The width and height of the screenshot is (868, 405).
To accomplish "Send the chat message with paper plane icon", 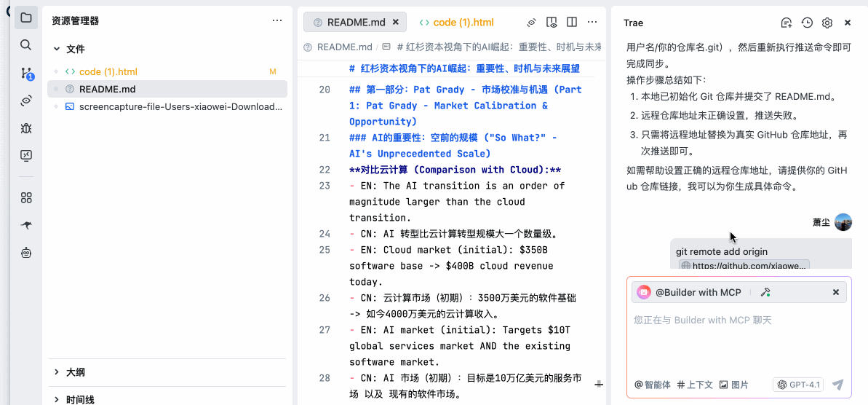I will 837,385.
